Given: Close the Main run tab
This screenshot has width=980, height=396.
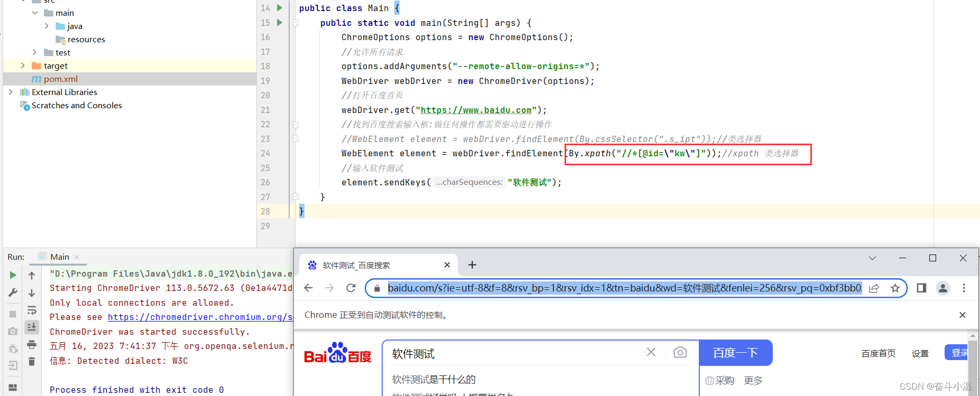Looking at the screenshot, I should 77,257.
